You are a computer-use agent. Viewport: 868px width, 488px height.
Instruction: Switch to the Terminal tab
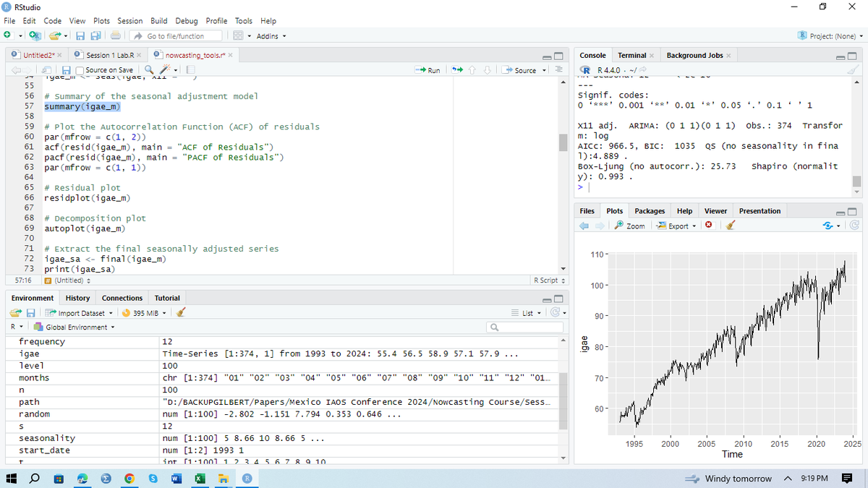point(631,55)
